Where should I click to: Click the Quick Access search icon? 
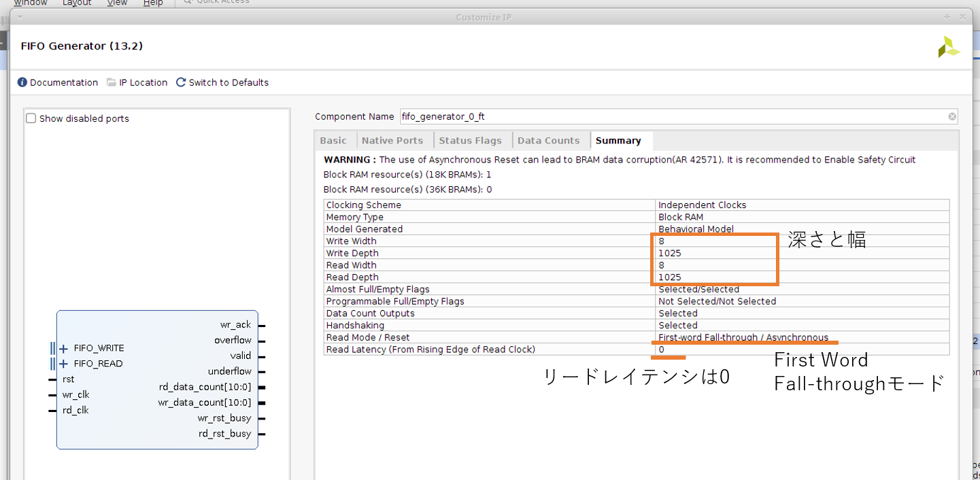[x=188, y=2]
